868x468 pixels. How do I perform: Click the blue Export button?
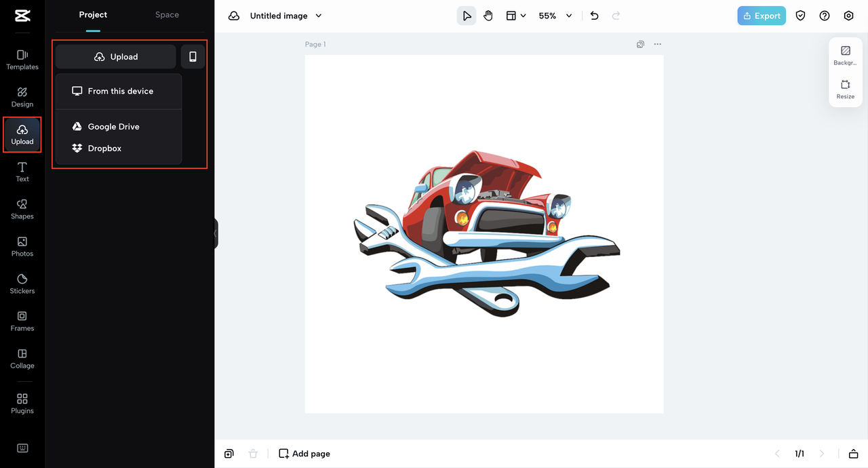coord(762,16)
